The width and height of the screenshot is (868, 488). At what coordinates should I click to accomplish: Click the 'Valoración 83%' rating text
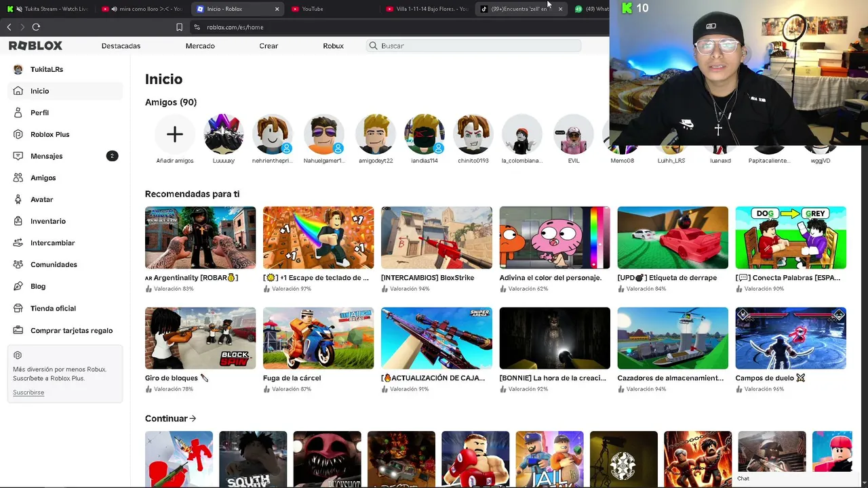coord(174,289)
